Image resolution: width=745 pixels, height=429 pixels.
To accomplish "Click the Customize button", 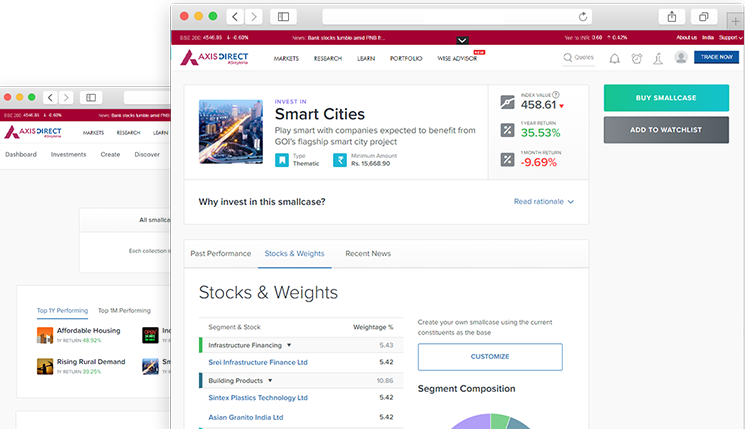I will [490, 357].
